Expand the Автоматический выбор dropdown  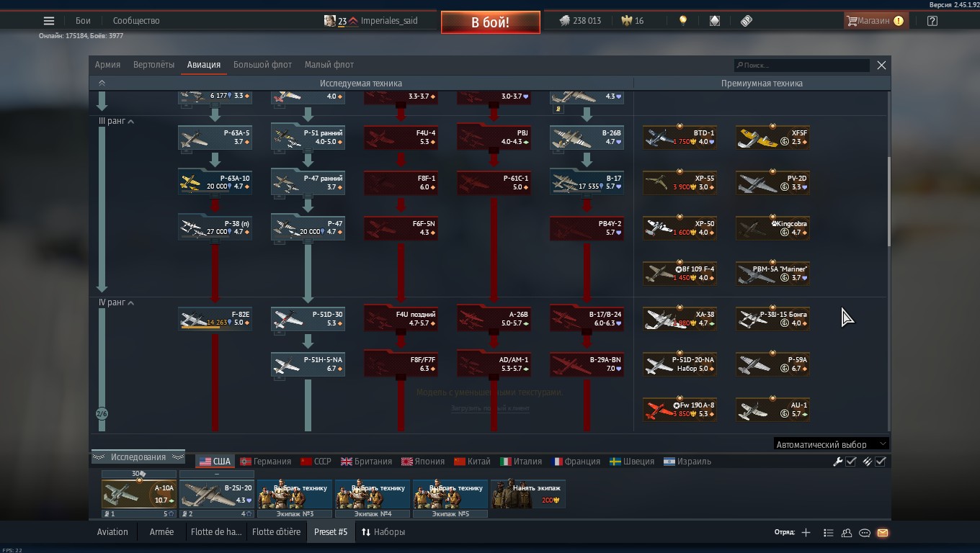pos(830,444)
